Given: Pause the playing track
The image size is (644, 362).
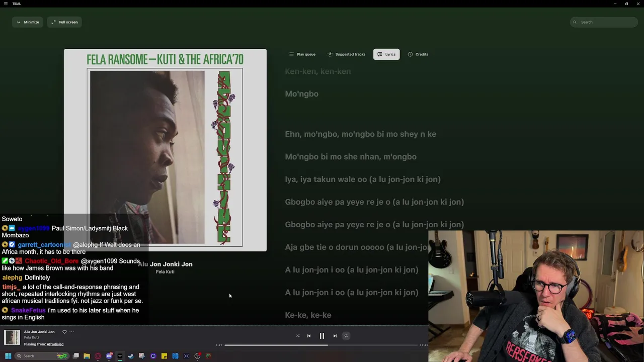Looking at the screenshot, I should click(x=322, y=336).
